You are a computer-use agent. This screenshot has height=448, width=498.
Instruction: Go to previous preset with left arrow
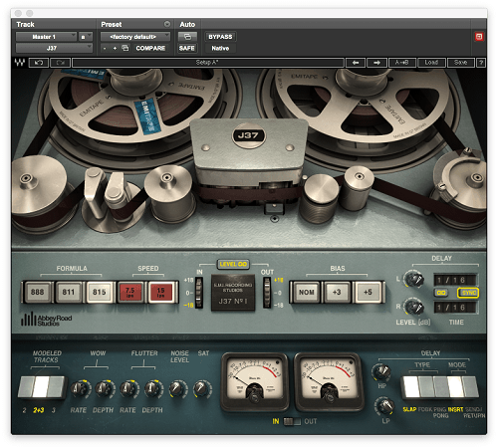pos(356,63)
